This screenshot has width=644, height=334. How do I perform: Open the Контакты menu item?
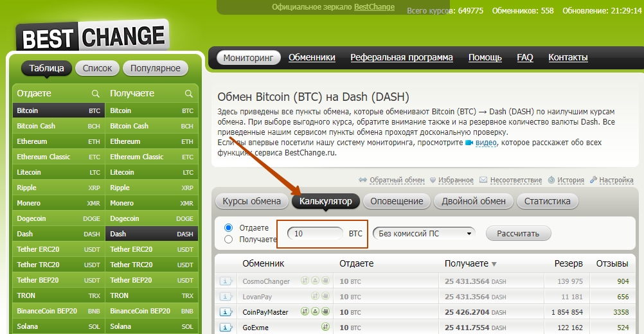click(568, 57)
